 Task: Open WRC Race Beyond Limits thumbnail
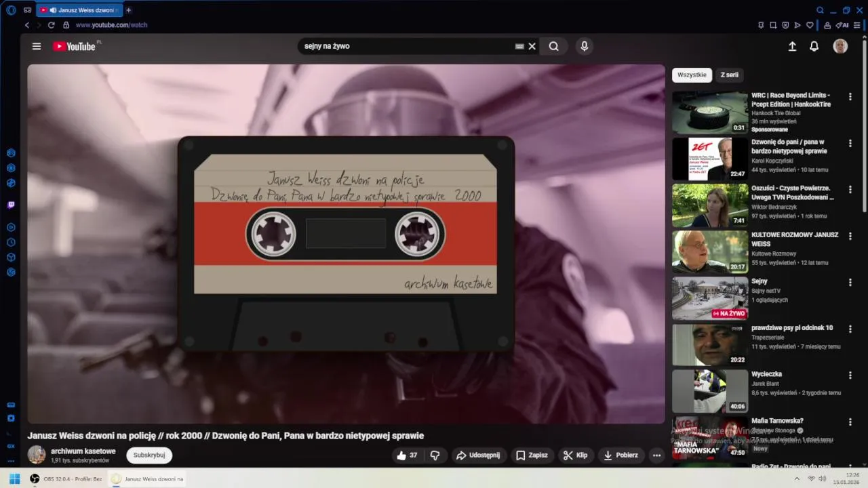(710, 113)
